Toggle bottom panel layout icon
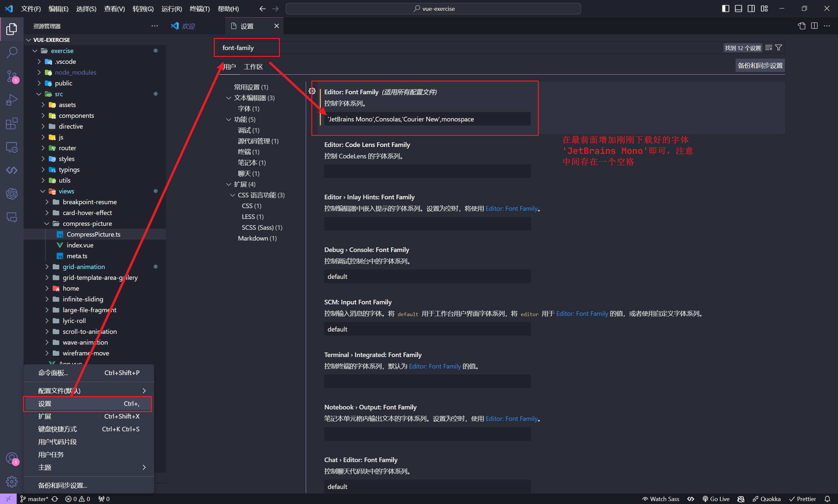Screen dimensions: 838x504 tap(738, 9)
